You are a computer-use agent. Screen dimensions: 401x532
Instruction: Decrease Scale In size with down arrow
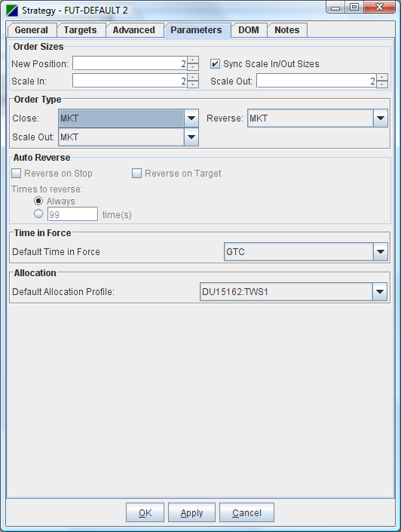(193, 85)
